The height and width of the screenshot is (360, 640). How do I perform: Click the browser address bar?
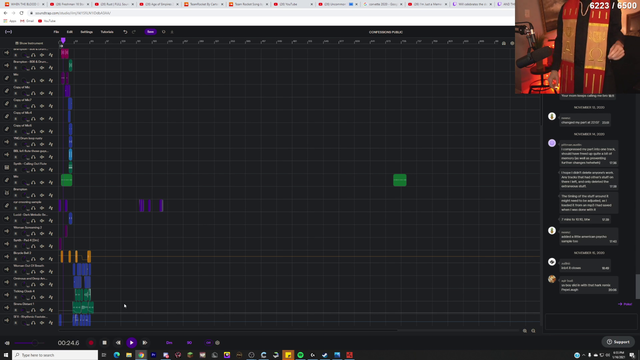(x=269, y=13)
